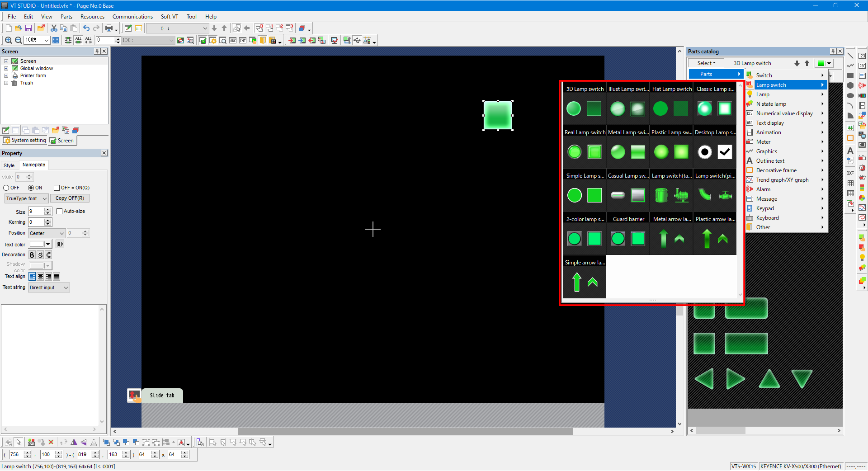Click the flip horizontal icon
This screenshot has width=868, height=471.
click(x=74, y=443)
